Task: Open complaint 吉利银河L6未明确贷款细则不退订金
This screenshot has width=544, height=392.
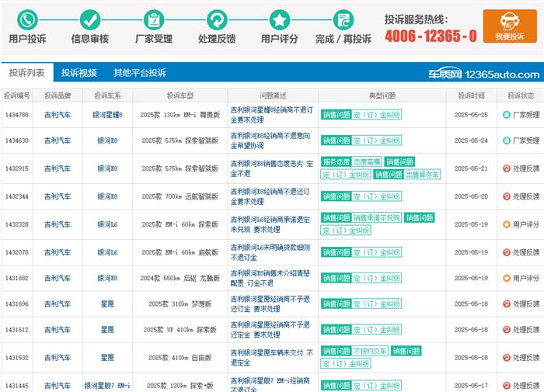Action: click(270, 252)
